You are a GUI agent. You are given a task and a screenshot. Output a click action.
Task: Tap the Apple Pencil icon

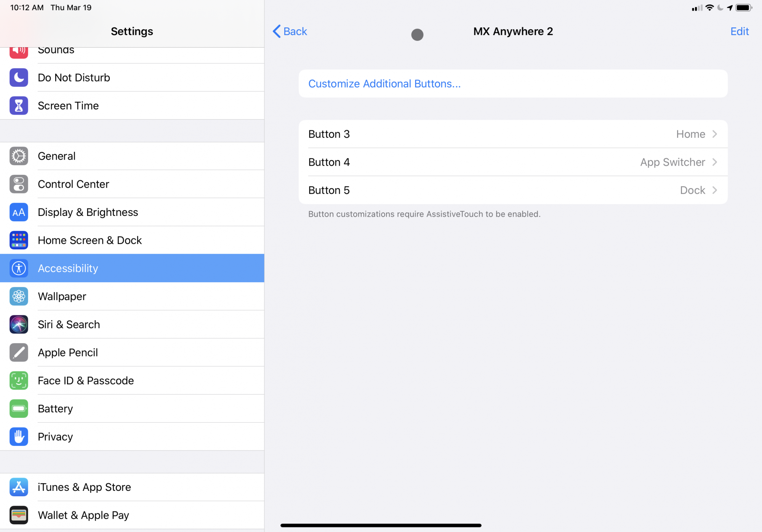19,353
